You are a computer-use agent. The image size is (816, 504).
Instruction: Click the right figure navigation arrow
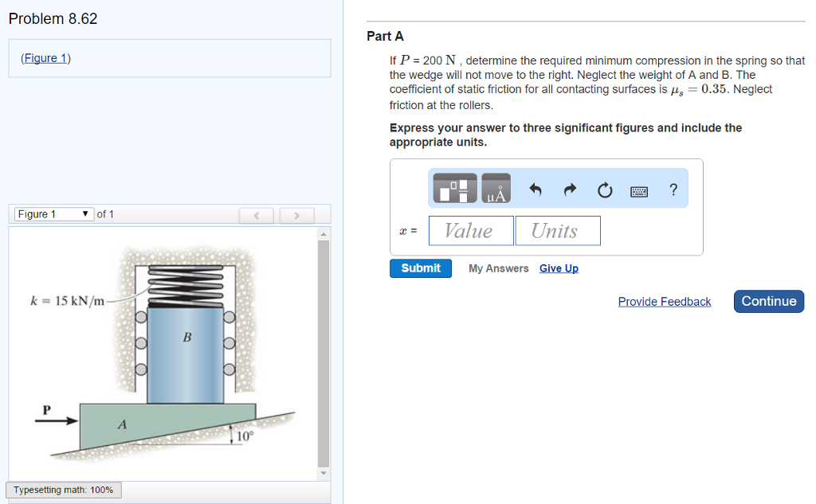click(x=296, y=215)
